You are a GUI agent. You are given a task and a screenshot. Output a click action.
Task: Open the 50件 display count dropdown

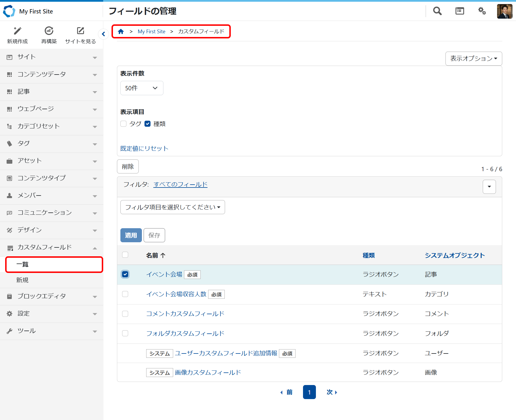142,88
